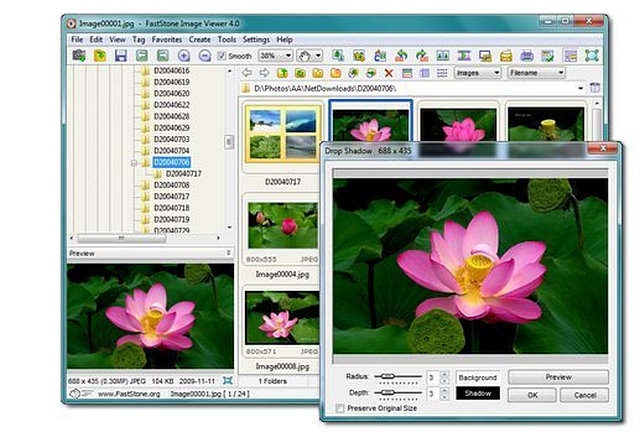This screenshot has width=640, height=438.
Task: Select the D20040717 folder thumbnail
Action: (x=283, y=135)
